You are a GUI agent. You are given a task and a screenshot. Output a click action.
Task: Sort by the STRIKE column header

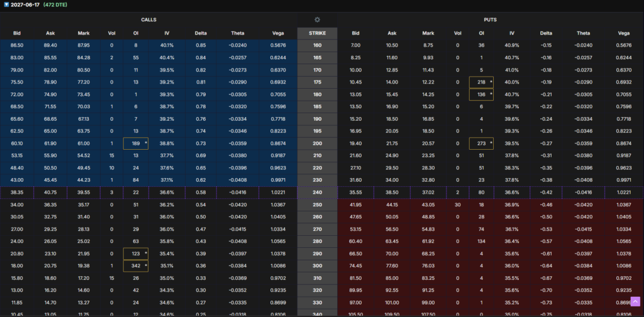point(317,33)
